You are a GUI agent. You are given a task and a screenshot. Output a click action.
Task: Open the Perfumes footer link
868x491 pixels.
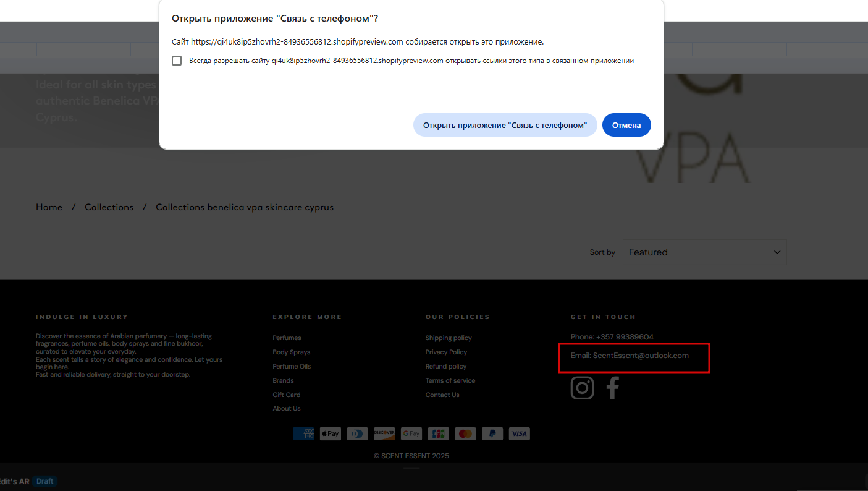coord(287,338)
